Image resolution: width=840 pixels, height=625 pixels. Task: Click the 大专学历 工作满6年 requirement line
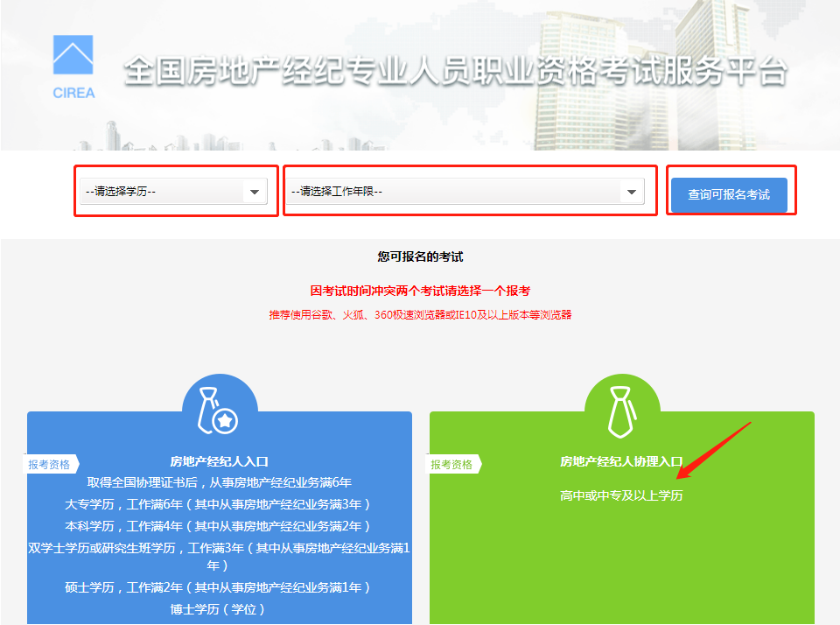pyautogui.click(x=219, y=504)
